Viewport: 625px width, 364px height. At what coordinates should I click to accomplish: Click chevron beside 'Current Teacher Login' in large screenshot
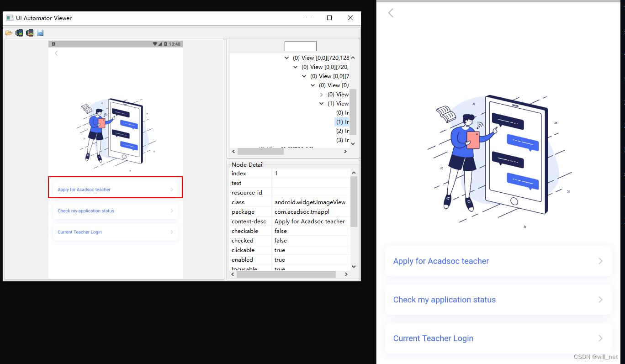coord(600,338)
